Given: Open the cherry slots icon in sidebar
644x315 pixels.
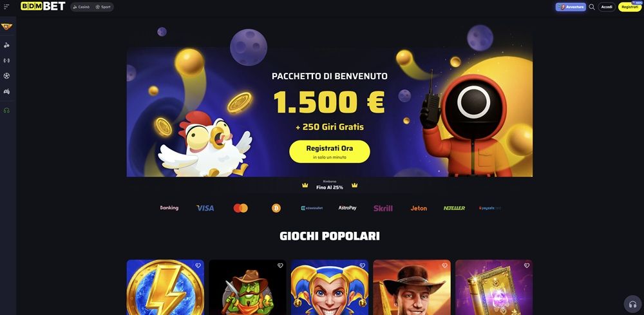Looking at the screenshot, I should (x=6, y=45).
